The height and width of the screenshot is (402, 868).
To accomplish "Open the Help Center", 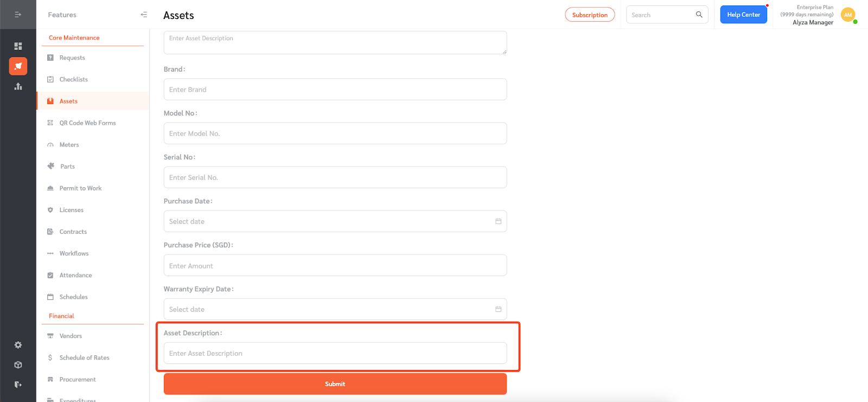I will point(744,15).
